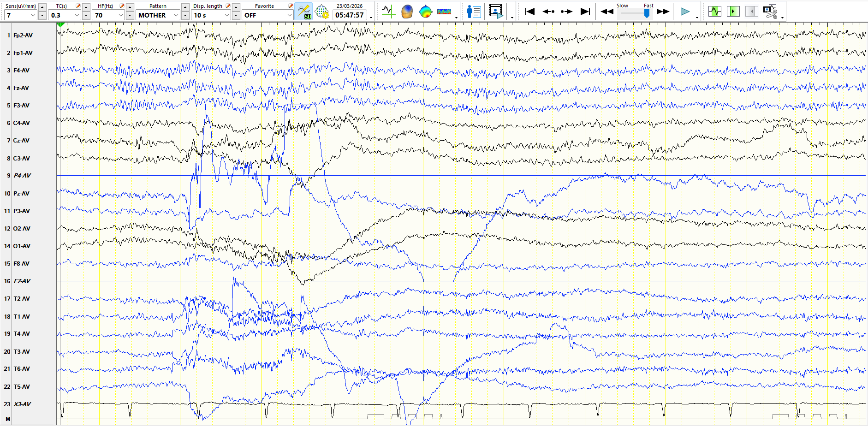Open the 3D head voltage map
Screen dimensions: 868x427
407,11
